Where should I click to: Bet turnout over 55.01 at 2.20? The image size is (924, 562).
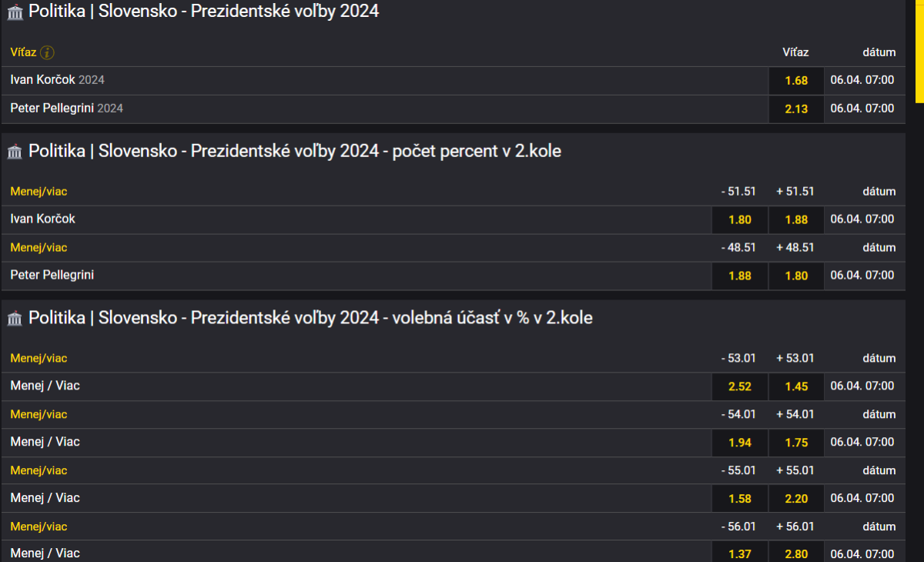tap(796, 499)
